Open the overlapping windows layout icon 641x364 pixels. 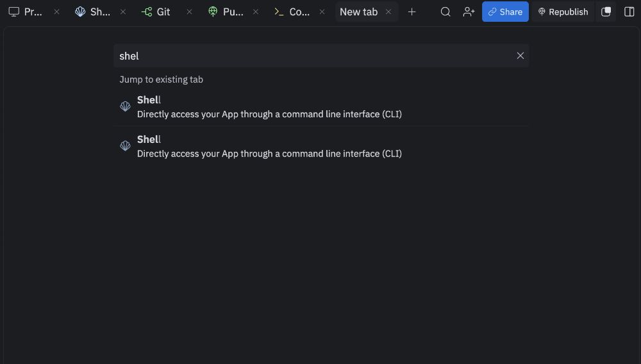606,12
